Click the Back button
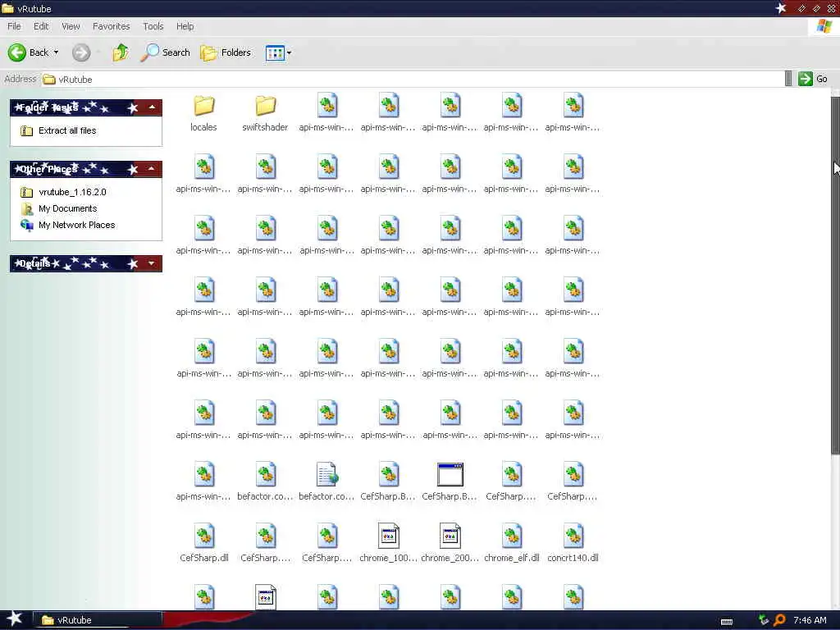840x630 pixels. 29,52
